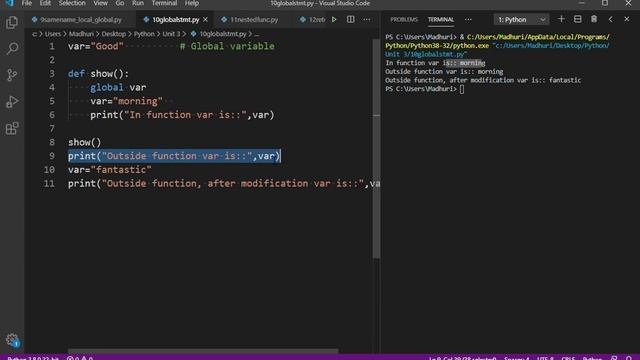The image size is (640, 360).
Task: Click the Users breadcrumb segment
Action: pyautogui.click(x=53, y=34)
